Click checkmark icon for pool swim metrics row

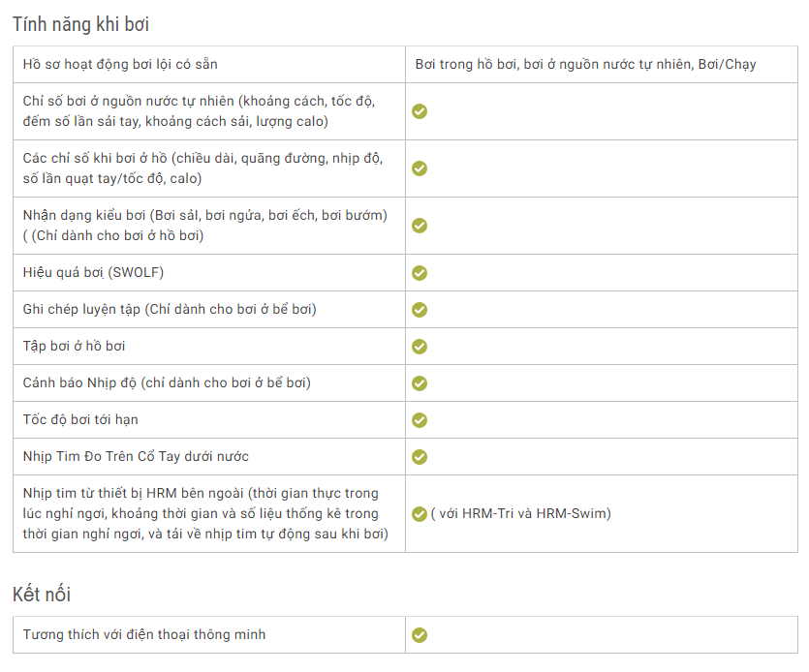click(x=420, y=168)
